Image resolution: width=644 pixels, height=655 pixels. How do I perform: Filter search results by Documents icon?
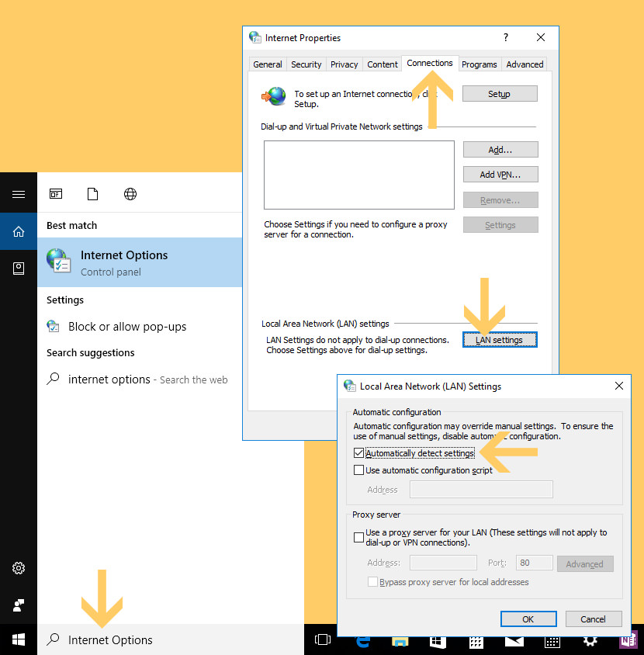(93, 194)
